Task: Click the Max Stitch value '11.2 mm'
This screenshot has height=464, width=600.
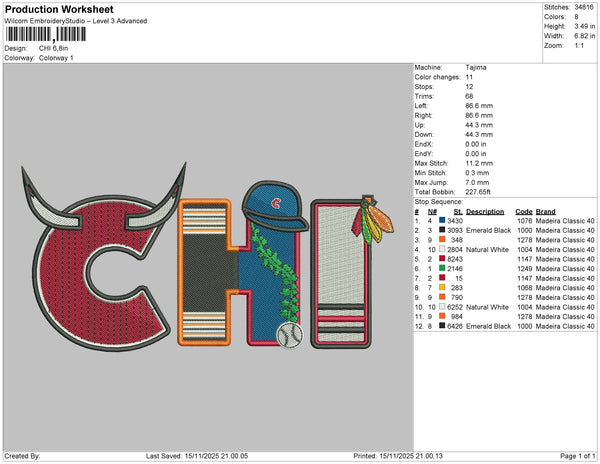Action: click(479, 163)
